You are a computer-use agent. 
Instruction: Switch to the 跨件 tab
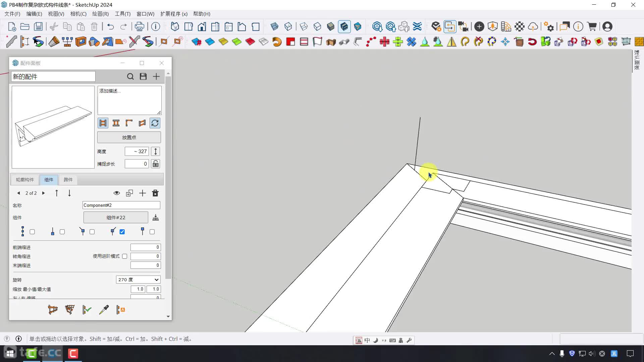68,180
